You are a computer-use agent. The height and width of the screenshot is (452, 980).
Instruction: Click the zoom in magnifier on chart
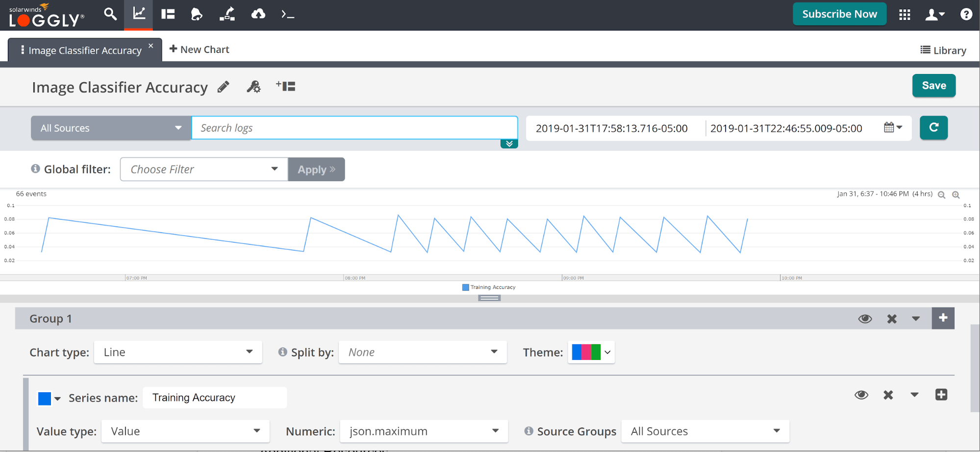coord(955,195)
